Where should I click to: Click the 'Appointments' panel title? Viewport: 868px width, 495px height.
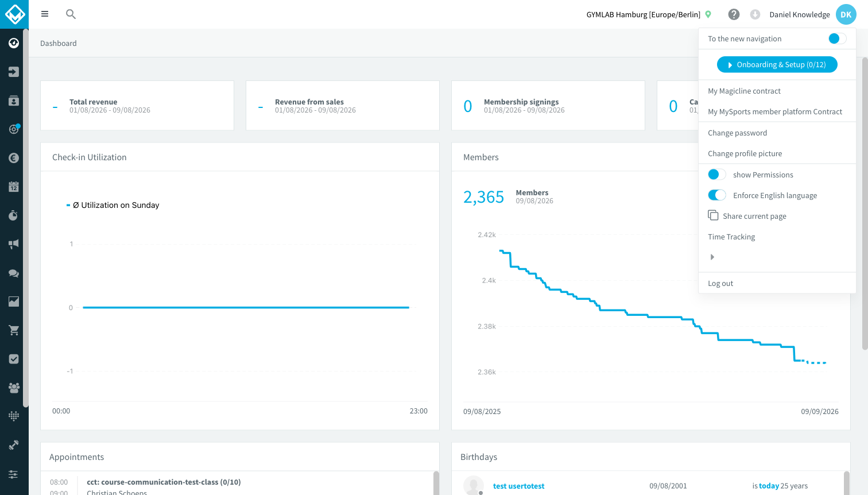77,457
